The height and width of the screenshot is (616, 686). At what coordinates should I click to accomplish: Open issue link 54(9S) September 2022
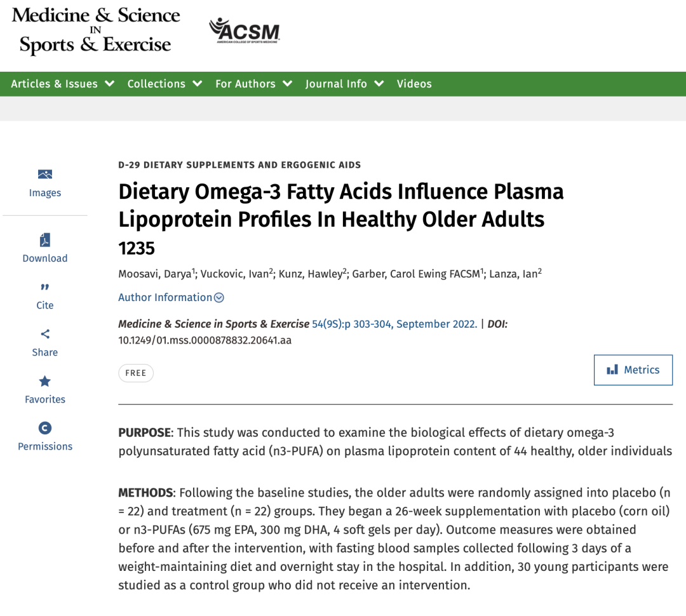click(394, 324)
